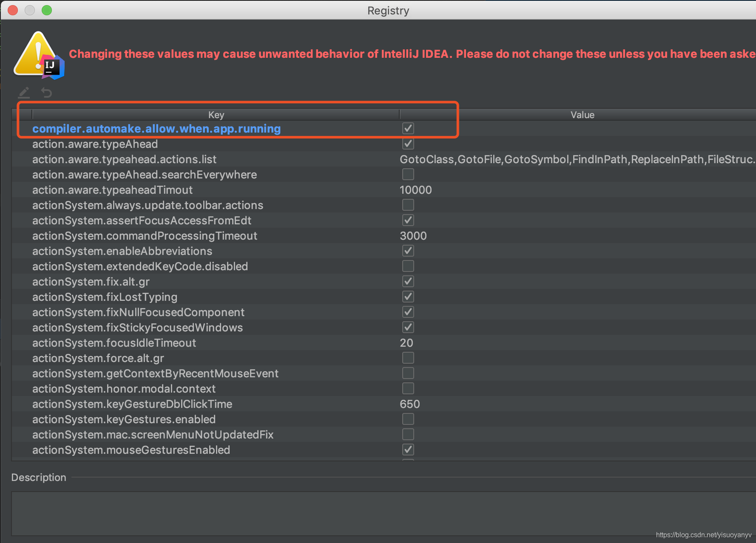Screen dimensions: 756x543
Task: Click the 650 value cell
Action: pyautogui.click(x=410, y=404)
